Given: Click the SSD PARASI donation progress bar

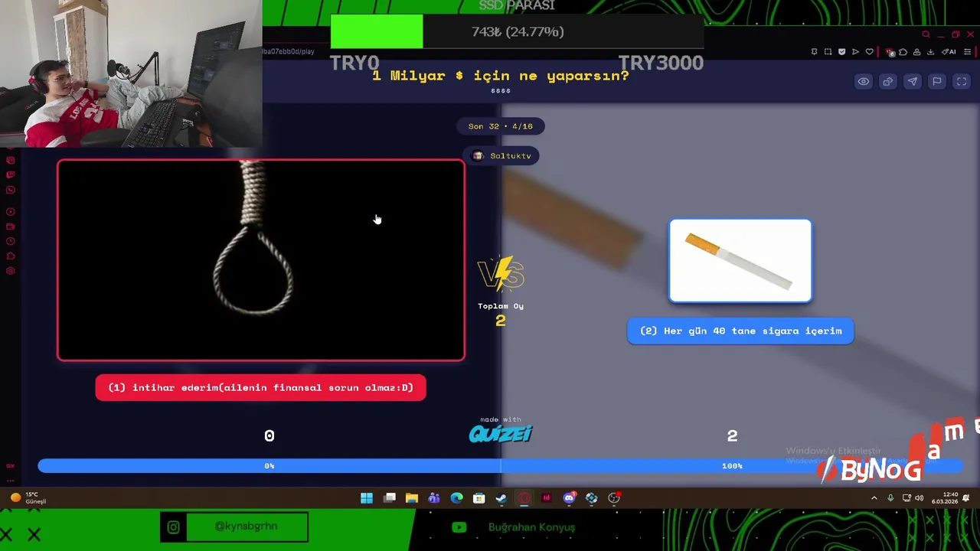Looking at the screenshot, I should (x=517, y=31).
